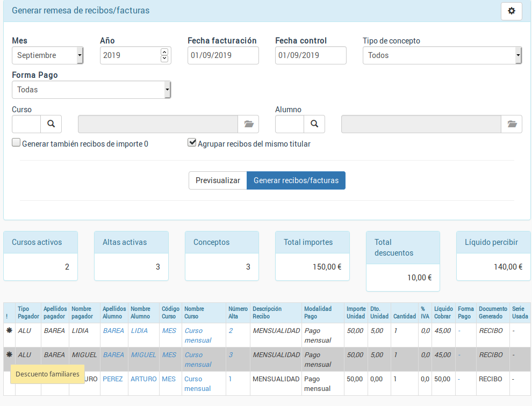Click the Tipo Pagador column header
This screenshot has height=406, width=532.
point(28,313)
